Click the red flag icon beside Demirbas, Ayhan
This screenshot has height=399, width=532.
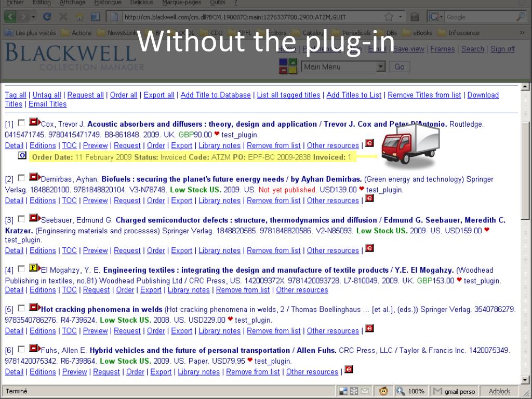[x=34, y=177]
